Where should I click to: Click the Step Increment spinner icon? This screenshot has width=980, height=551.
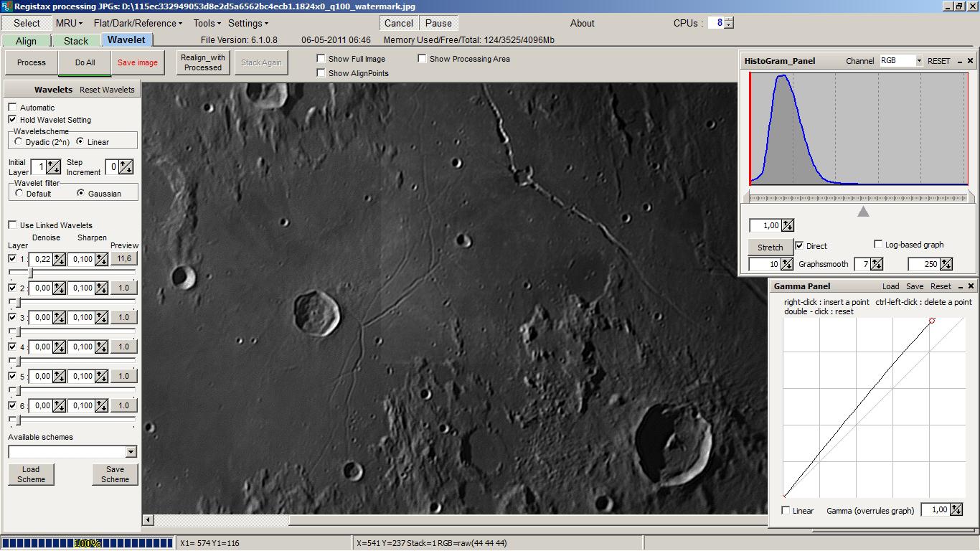point(126,167)
